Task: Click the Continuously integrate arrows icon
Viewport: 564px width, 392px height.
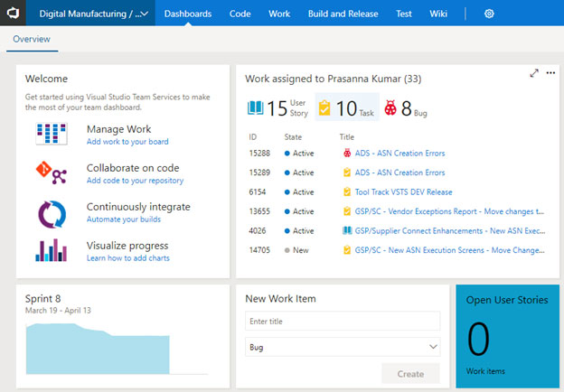Action: 52,214
